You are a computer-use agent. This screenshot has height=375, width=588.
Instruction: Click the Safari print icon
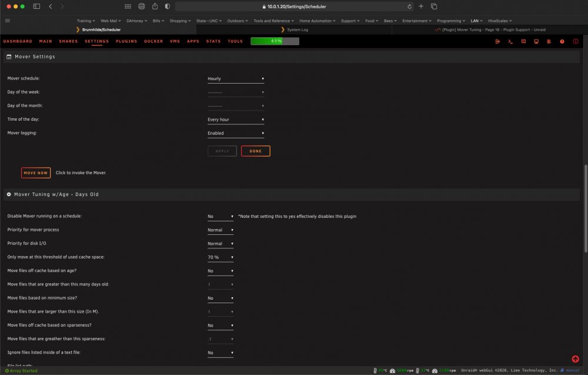(141, 6)
